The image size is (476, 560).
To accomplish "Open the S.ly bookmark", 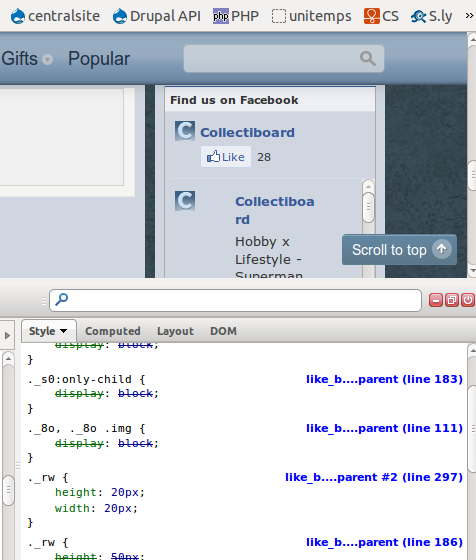I will click(431, 16).
